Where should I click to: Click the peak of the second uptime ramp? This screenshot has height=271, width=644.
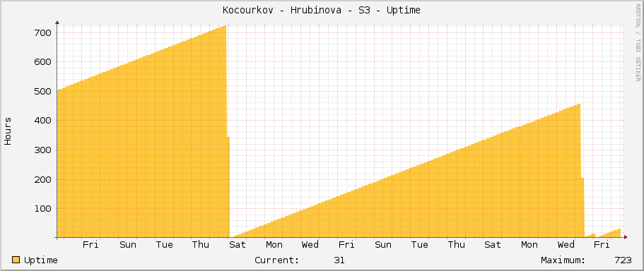pyautogui.click(x=578, y=105)
